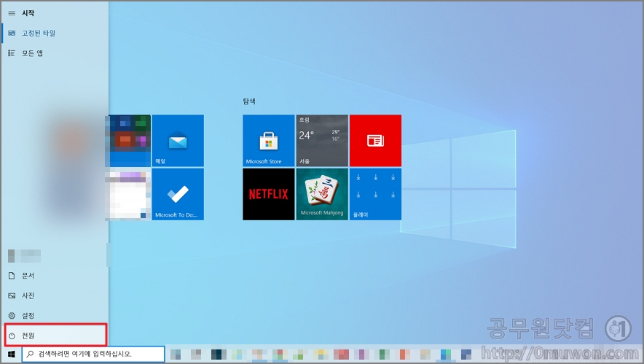Open the 메일 (Mail) tile
Viewport: 644px width, 364px height.
point(178,141)
